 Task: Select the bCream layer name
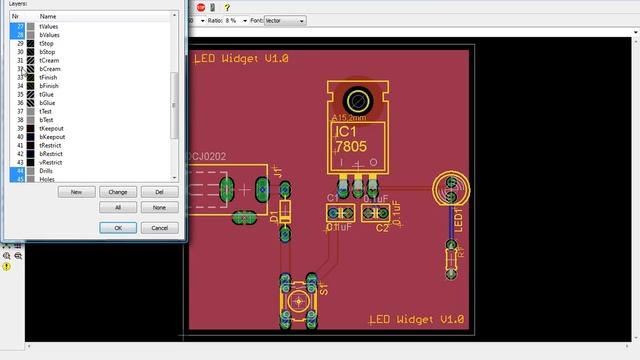tap(50, 69)
